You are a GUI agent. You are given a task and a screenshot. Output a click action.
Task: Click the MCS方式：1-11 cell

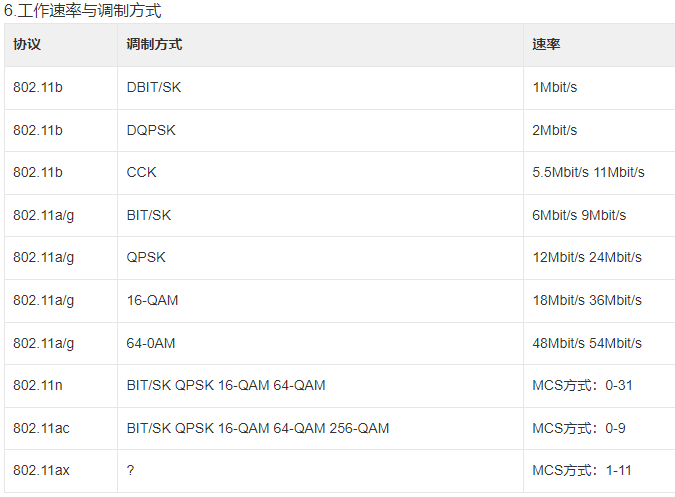click(581, 470)
